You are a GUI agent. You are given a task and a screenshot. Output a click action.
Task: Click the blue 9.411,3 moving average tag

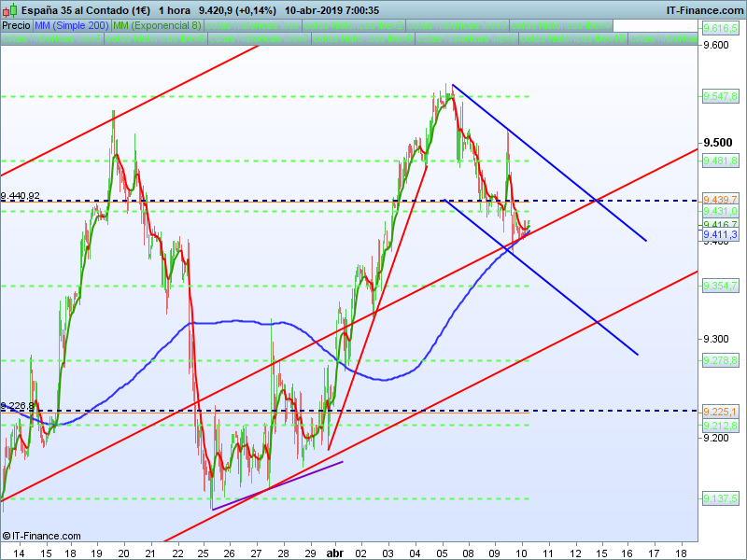720,234
